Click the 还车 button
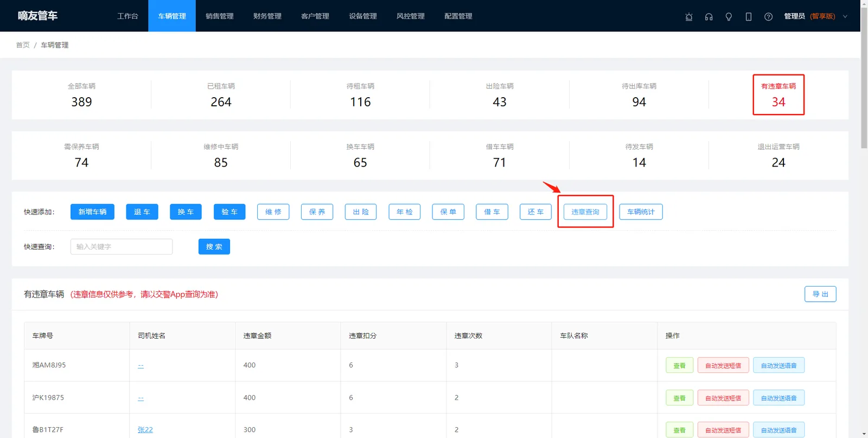The height and width of the screenshot is (438, 868). [x=536, y=212]
